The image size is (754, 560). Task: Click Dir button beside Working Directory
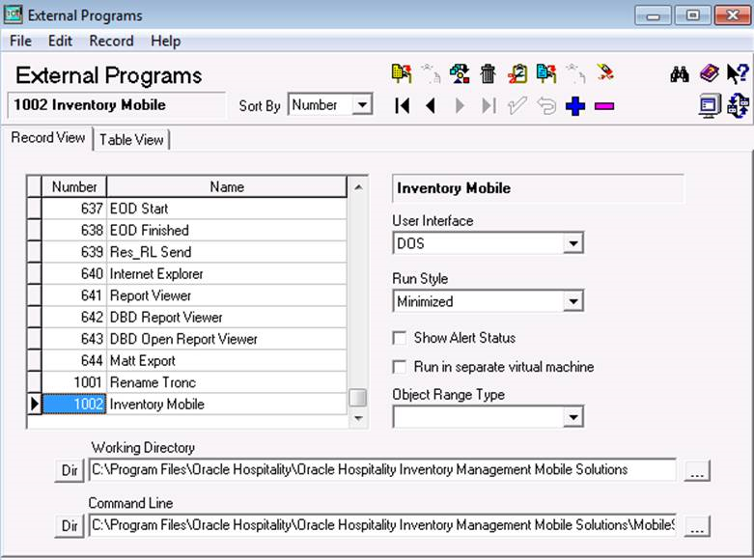(x=70, y=470)
